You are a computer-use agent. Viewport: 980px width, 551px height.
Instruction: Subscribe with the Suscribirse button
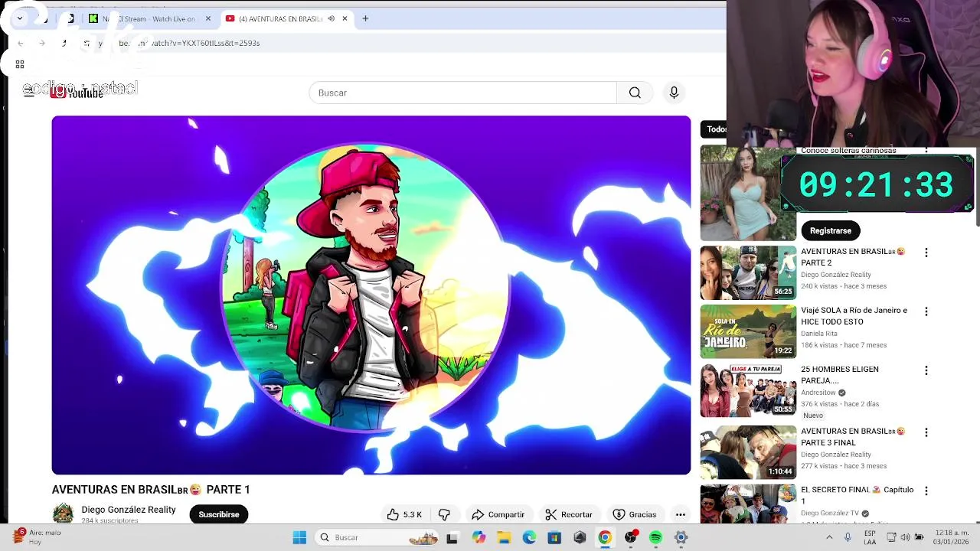(219, 514)
